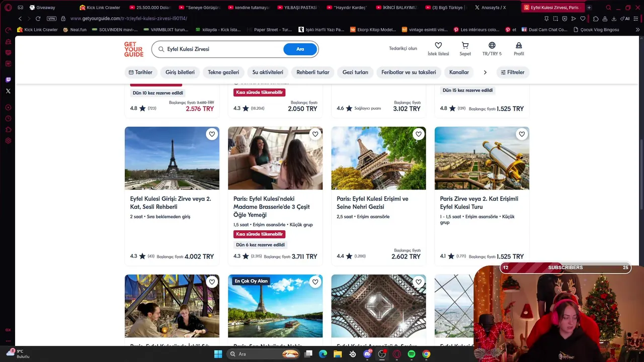This screenshot has width=644, height=362.
Task: Go back with the browser back arrow
Action: [x=20, y=19]
